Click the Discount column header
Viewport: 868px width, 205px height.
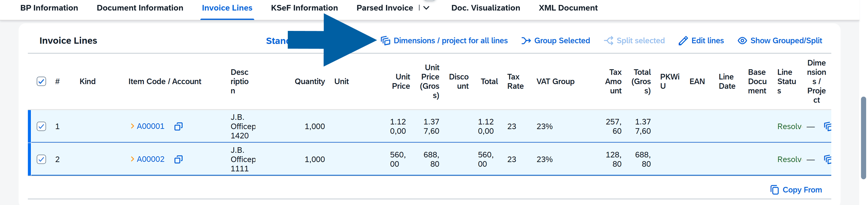click(459, 81)
